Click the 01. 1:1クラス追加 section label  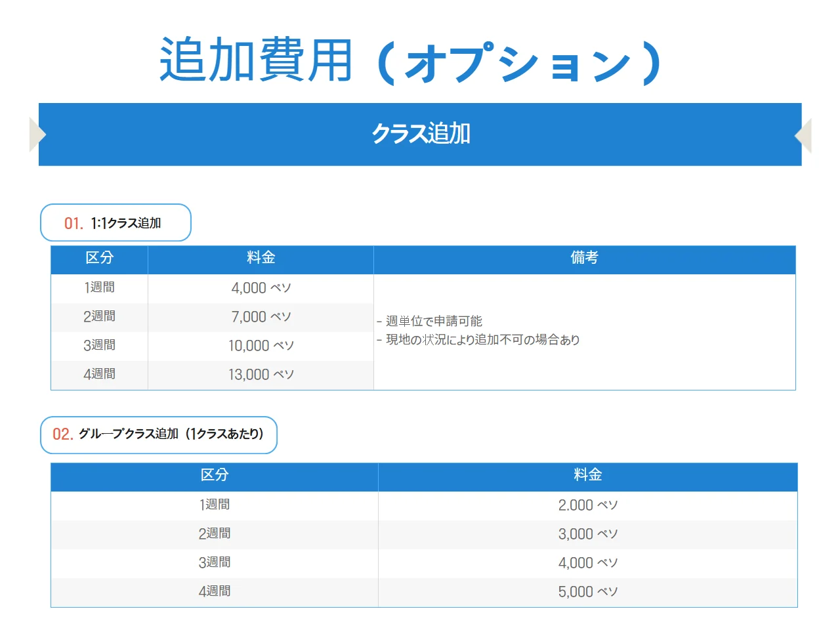115,222
